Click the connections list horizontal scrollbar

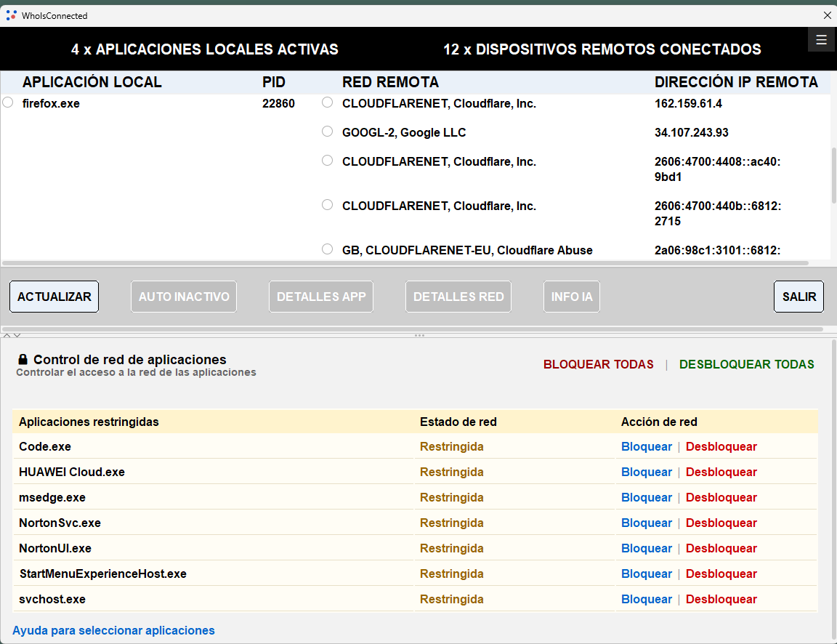[405, 262]
